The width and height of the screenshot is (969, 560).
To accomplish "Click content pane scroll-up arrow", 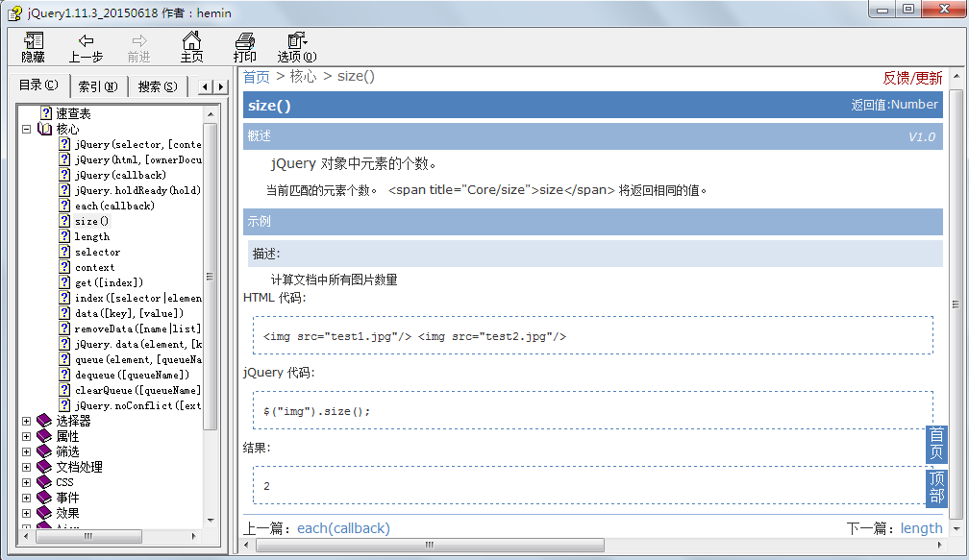I will pyautogui.click(x=957, y=76).
